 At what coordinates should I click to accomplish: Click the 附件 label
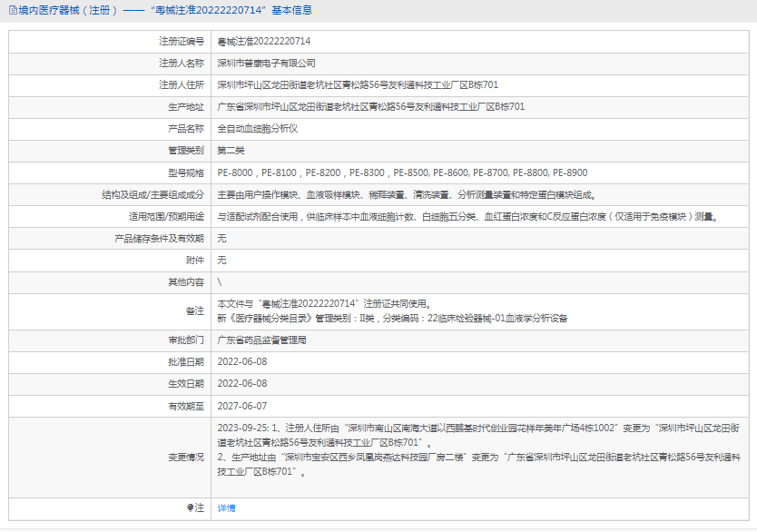pos(195,261)
